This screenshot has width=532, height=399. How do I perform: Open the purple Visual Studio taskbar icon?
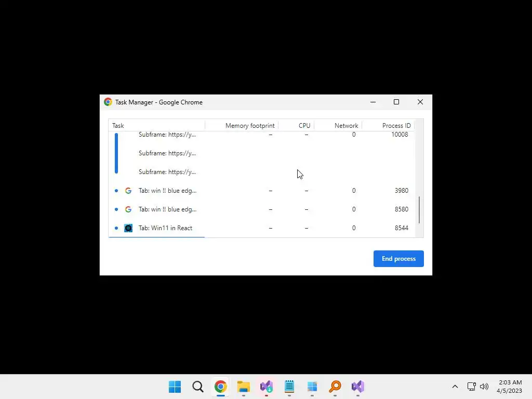(358, 387)
